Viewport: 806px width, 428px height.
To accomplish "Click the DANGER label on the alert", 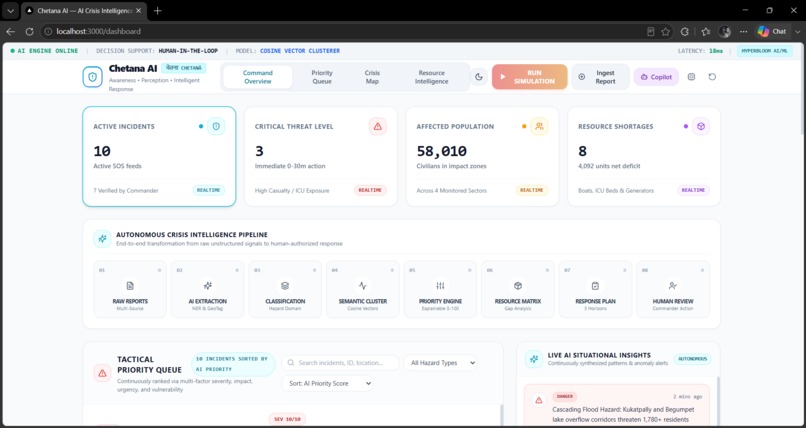I will (564, 397).
